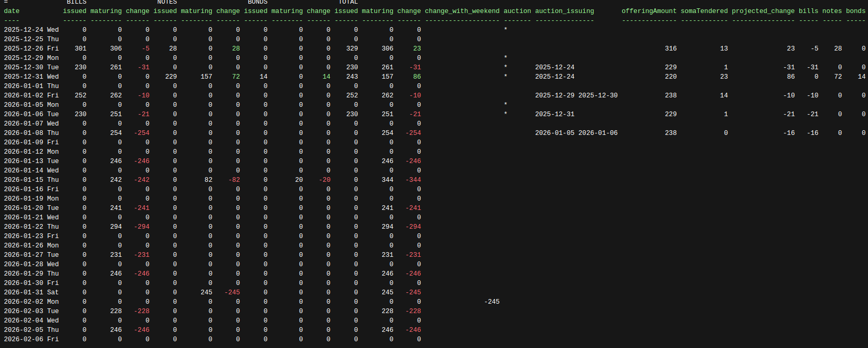Select the "2026-01-08 Thu" date label

pos(31,133)
